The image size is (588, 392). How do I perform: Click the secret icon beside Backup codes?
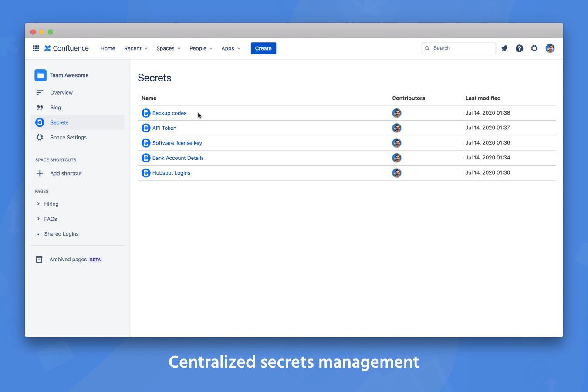pos(146,113)
